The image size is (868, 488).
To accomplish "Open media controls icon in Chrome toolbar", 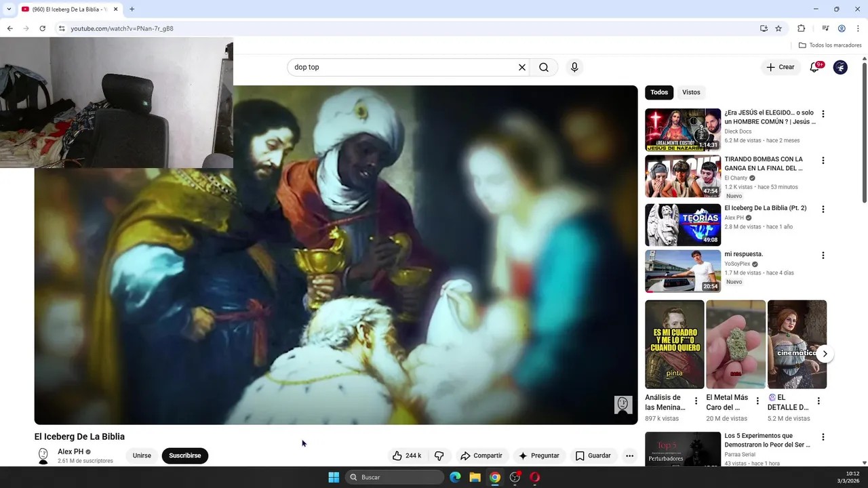I will tap(825, 28).
